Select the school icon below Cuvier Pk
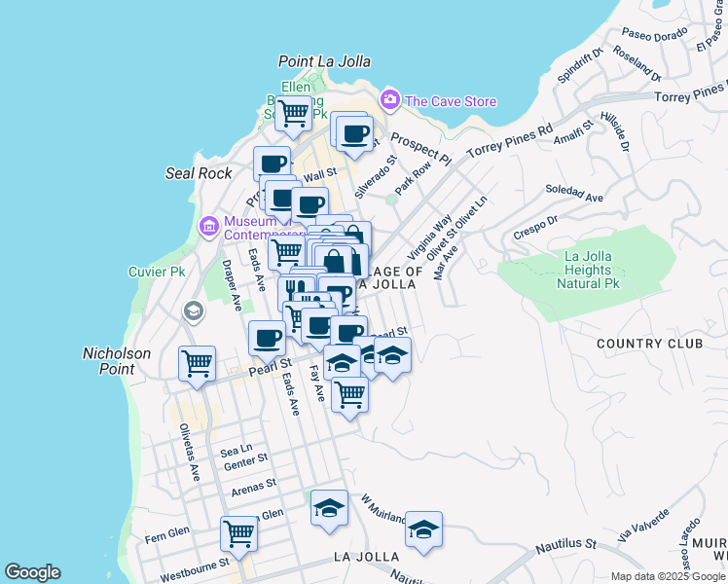The height and width of the screenshot is (584, 728). (x=193, y=311)
